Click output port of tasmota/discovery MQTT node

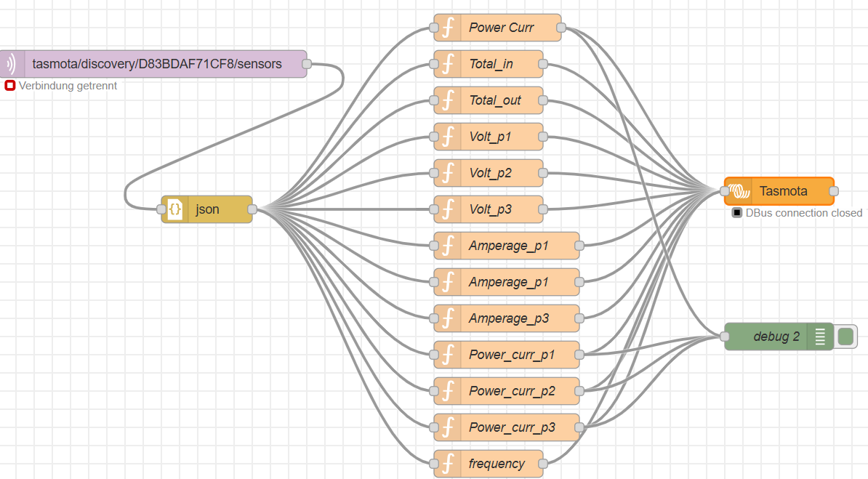(307, 64)
